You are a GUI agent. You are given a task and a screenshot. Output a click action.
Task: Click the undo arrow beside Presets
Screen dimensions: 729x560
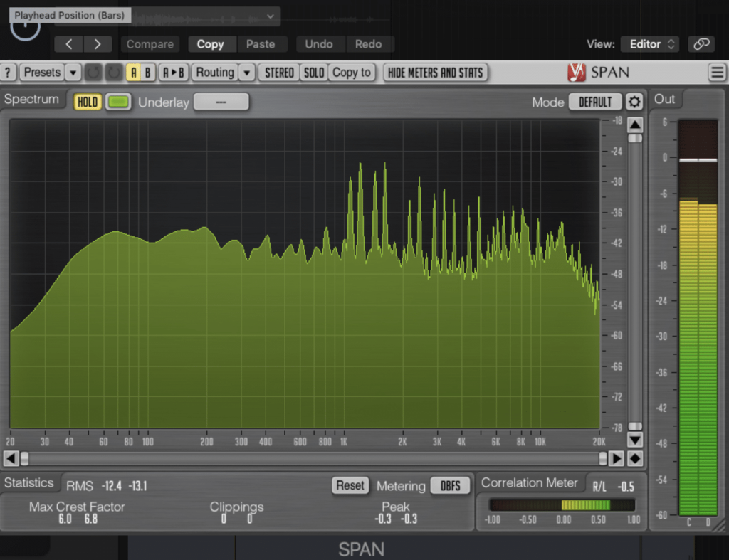[x=93, y=72]
